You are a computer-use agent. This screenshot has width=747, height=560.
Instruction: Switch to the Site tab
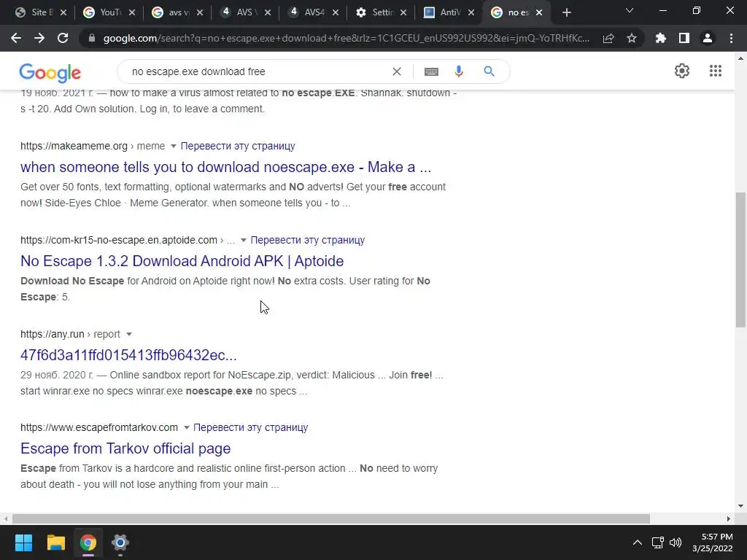click(34, 12)
